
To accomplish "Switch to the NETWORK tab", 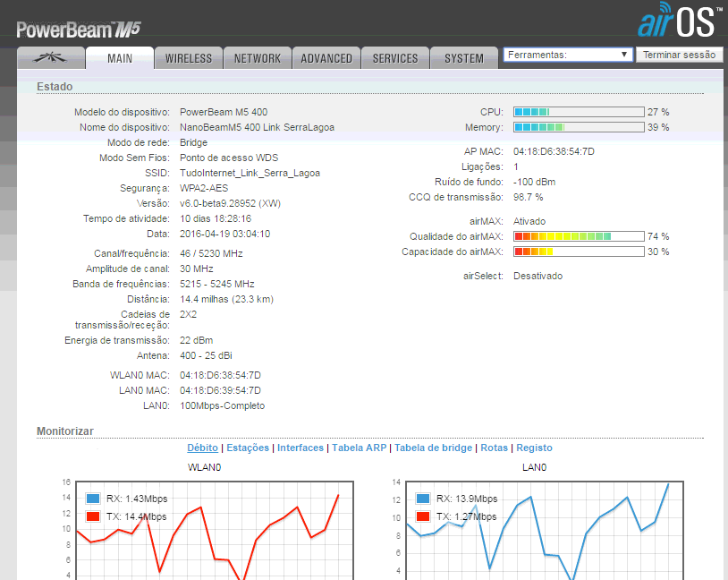I will coord(258,58).
